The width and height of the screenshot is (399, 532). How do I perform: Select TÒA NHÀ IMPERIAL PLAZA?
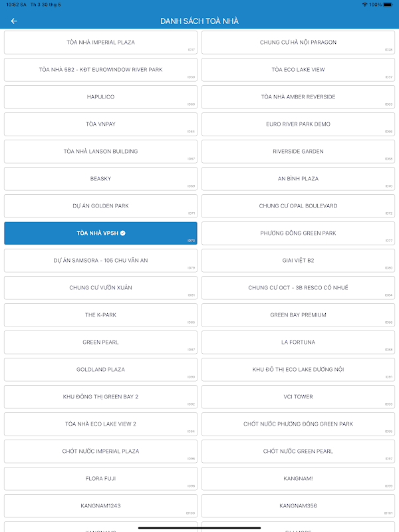click(x=100, y=43)
